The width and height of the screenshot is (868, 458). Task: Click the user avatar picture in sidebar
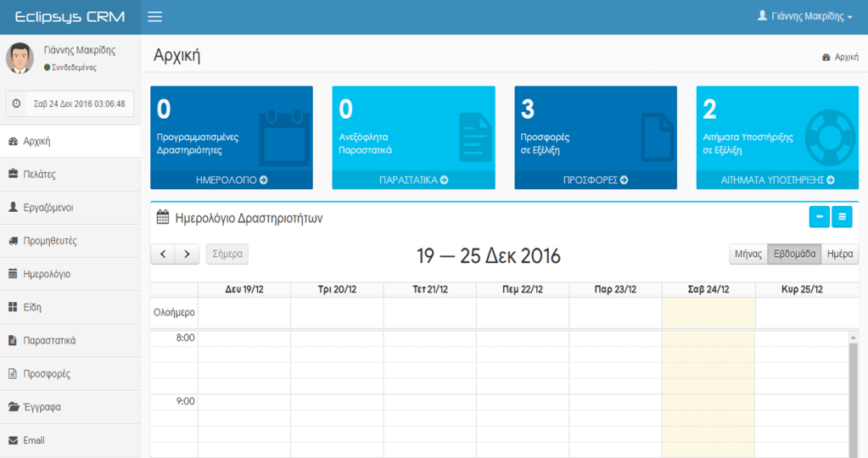(20, 58)
